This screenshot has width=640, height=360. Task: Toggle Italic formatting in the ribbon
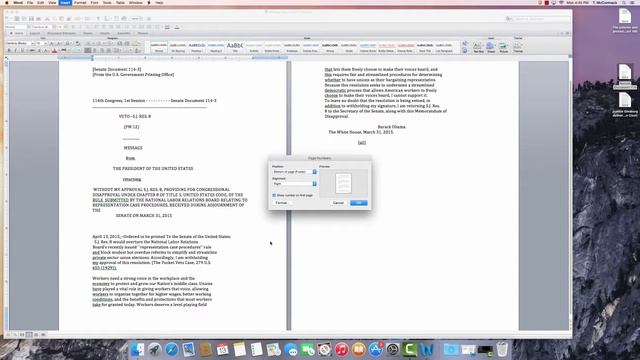16,50
